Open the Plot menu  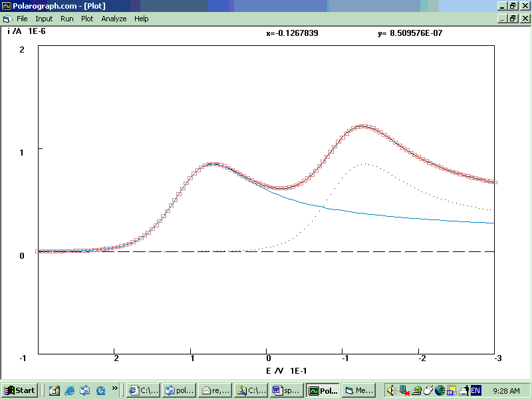click(x=87, y=19)
